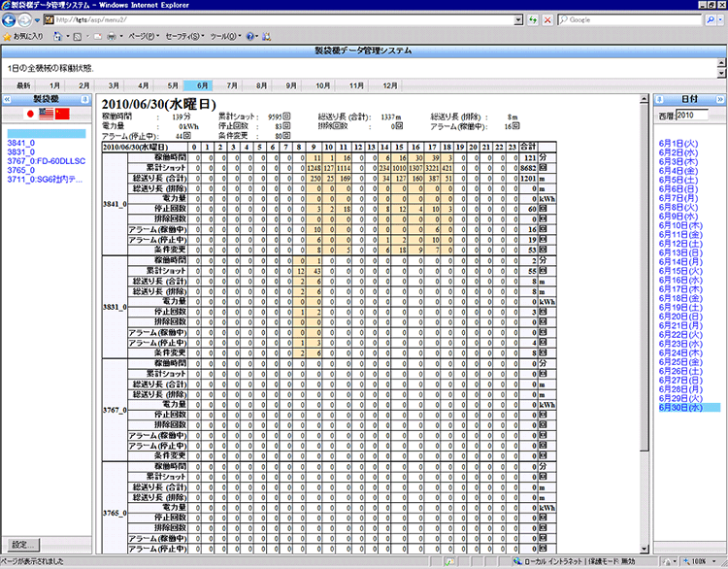Switch language with the US flag icon
This screenshot has width=728, height=569.
click(x=46, y=115)
